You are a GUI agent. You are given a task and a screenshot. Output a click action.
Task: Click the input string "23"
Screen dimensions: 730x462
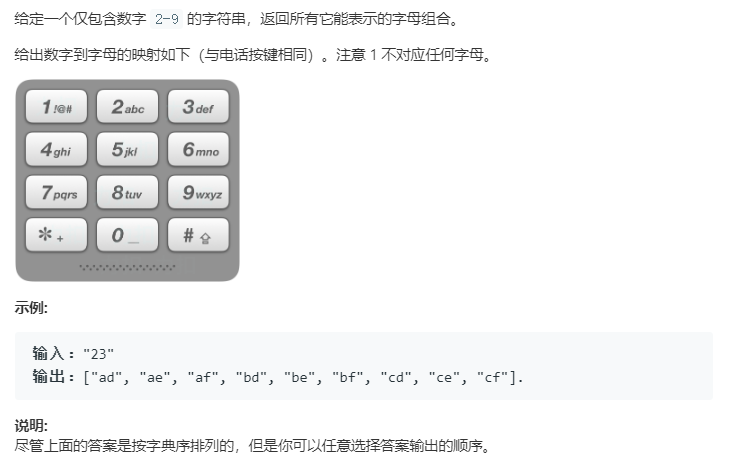(x=98, y=354)
